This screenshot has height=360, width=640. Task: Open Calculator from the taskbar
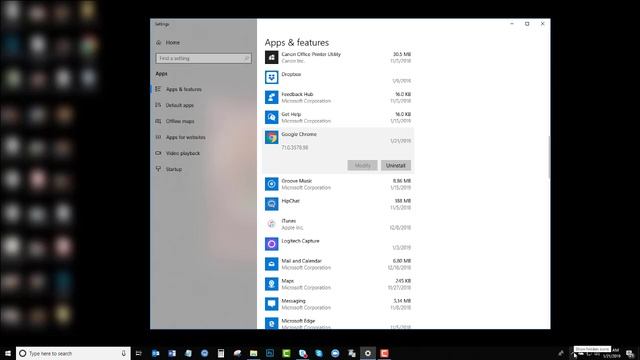pos(221,353)
